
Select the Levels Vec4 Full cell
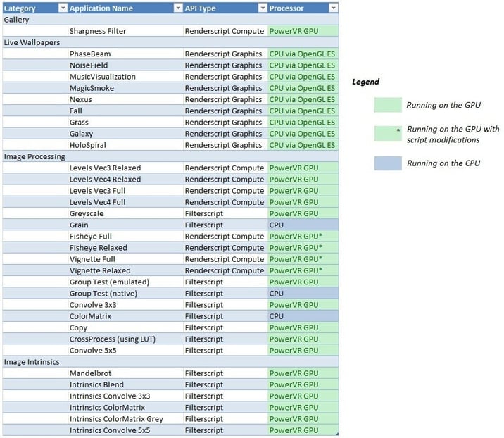click(126, 202)
